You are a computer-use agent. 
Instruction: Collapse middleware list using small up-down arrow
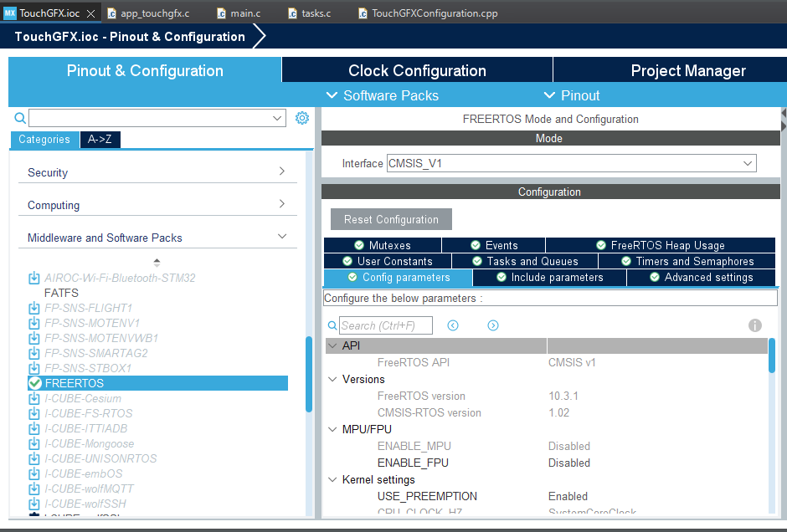pos(157,262)
